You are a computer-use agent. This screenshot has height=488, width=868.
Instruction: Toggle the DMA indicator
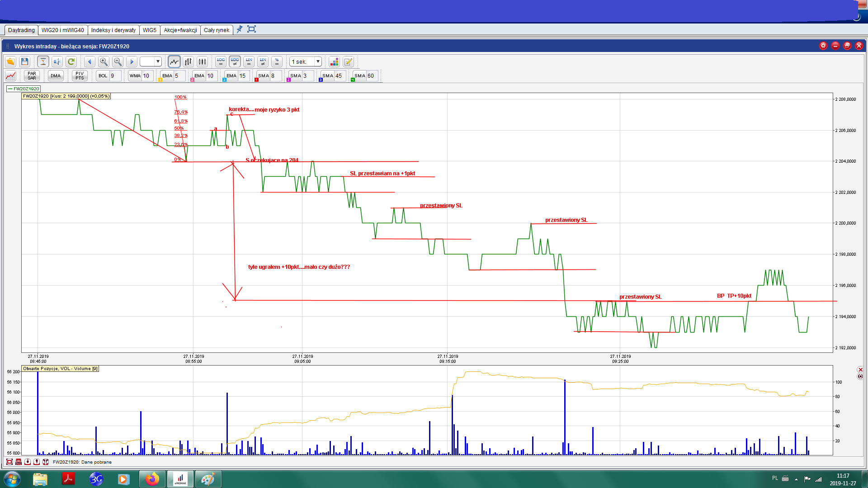point(56,75)
